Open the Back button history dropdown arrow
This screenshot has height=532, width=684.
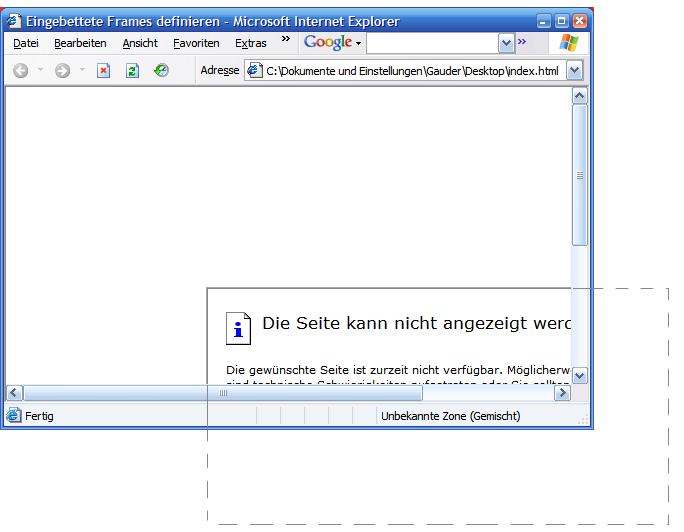pos(40,70)
